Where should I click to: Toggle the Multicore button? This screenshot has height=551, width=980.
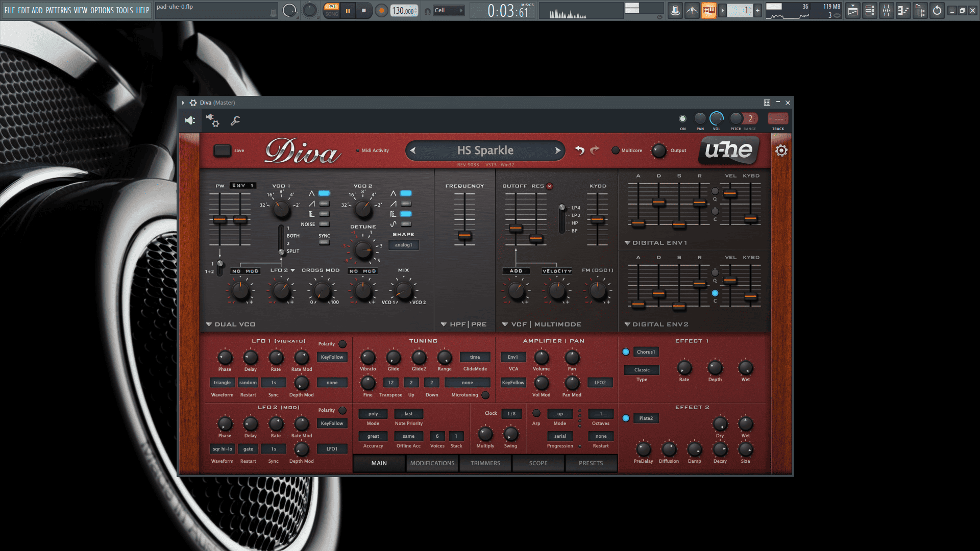point(616,151)
